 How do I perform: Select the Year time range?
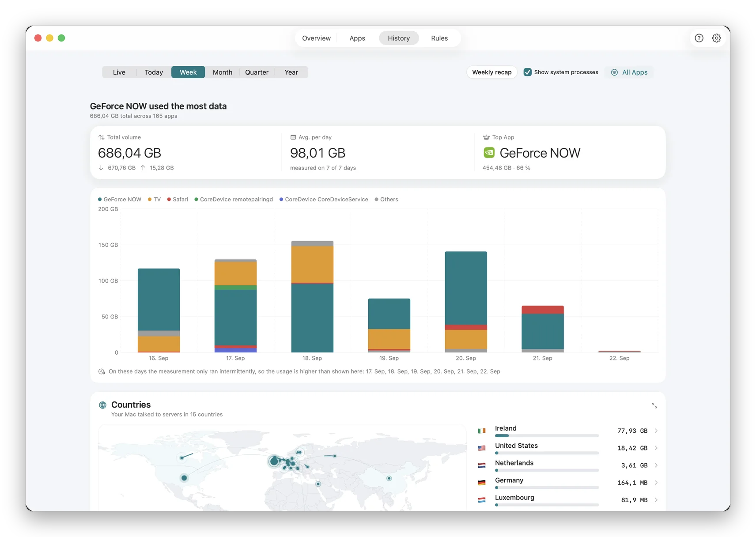pyautogui.click(x=291, y=72)
